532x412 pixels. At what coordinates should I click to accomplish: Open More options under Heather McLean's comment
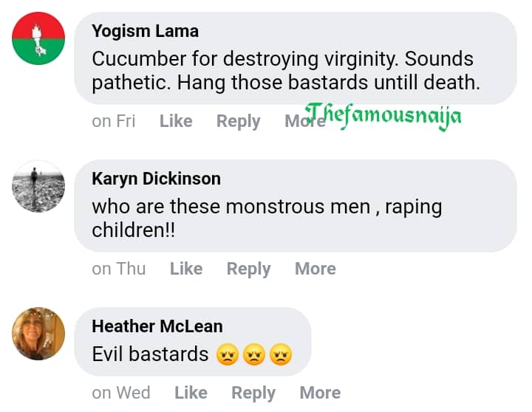click(x=320, y=393)
